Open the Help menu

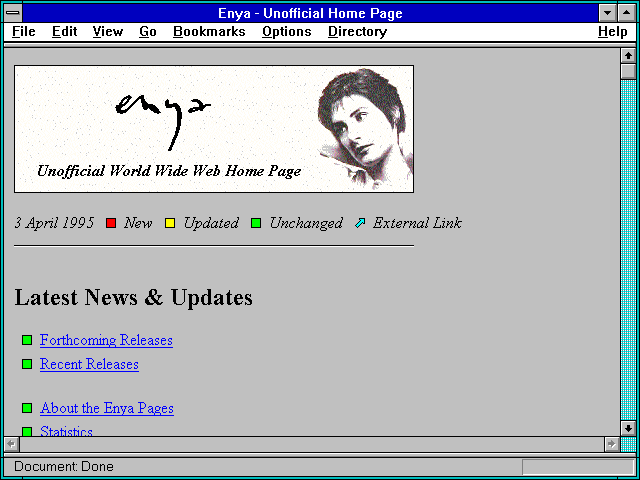click(613, 31)
